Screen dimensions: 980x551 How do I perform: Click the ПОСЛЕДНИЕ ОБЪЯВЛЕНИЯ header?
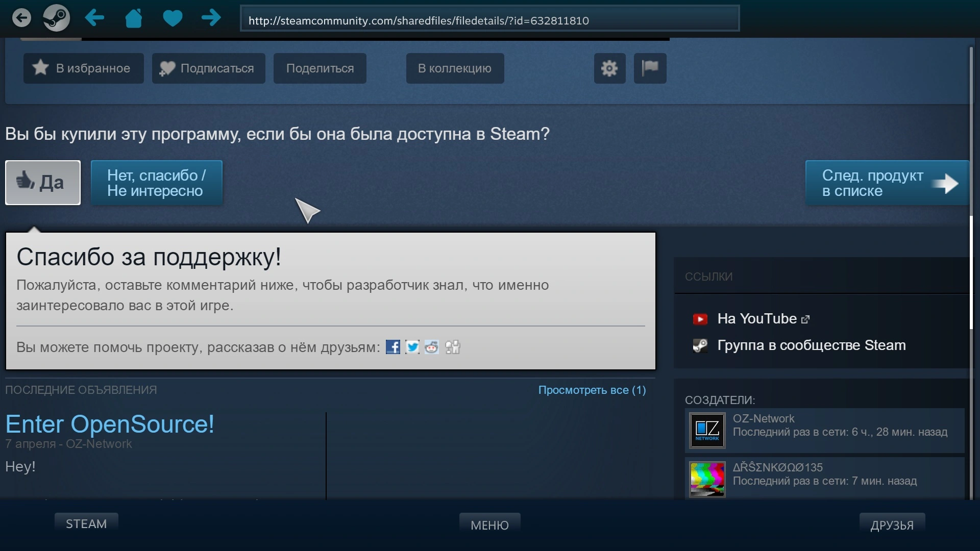[81, 390]
